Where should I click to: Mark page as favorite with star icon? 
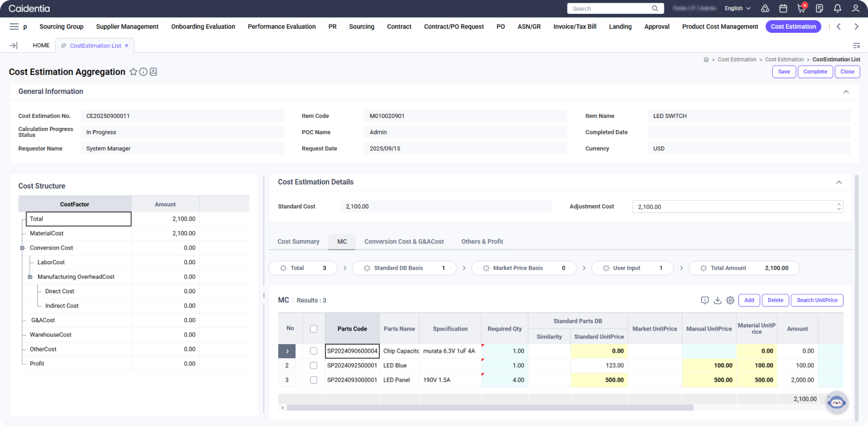(x=133, y=72)
